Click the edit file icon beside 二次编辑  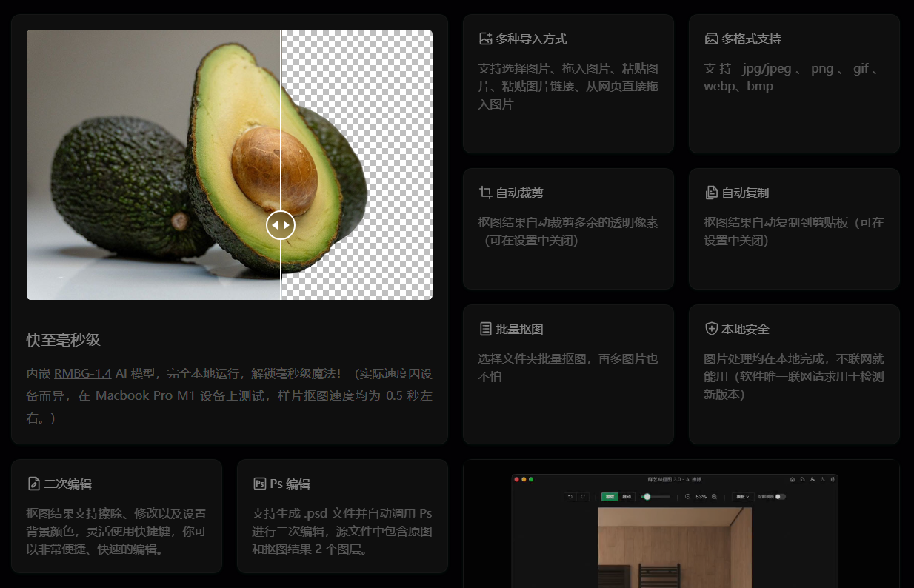[x=33, y=484]
